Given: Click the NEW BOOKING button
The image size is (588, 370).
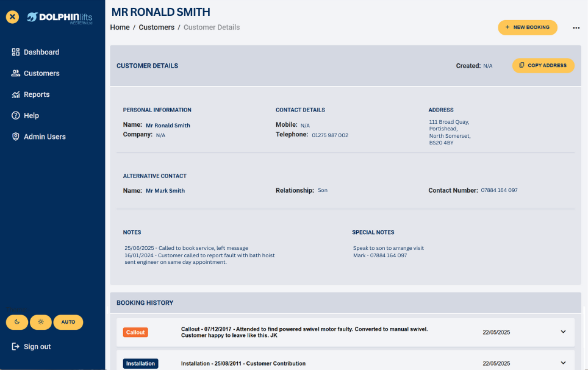Looking at the screenshot, I should (527, 27).
